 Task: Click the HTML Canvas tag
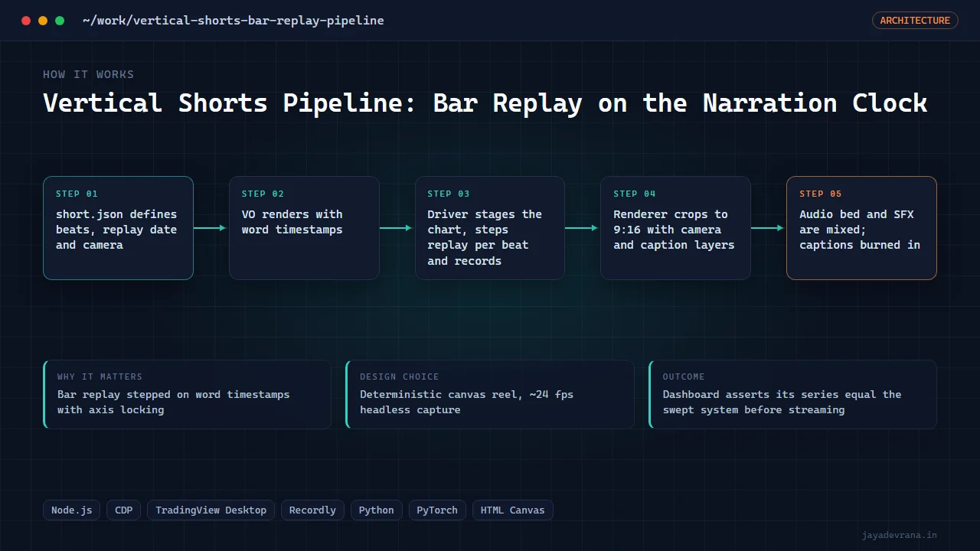[513, 510]
